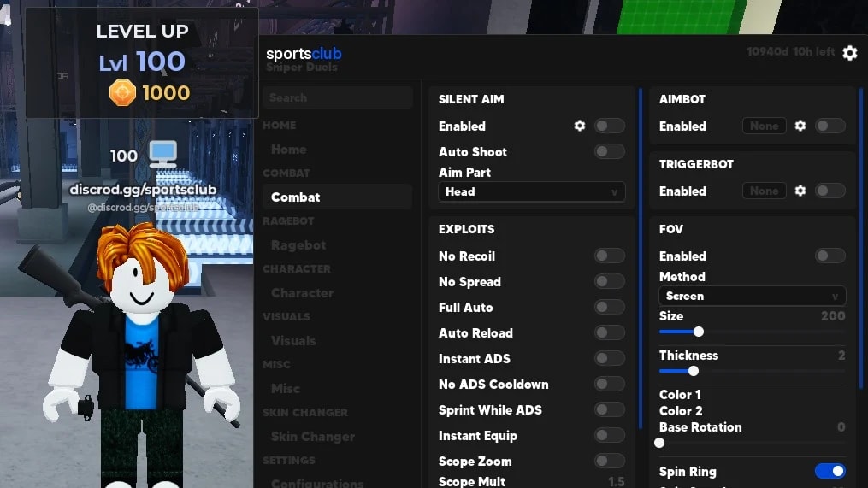Click the sportsclub logo
The height and width of the screenshot is (488, 868).
coord(304,54)
